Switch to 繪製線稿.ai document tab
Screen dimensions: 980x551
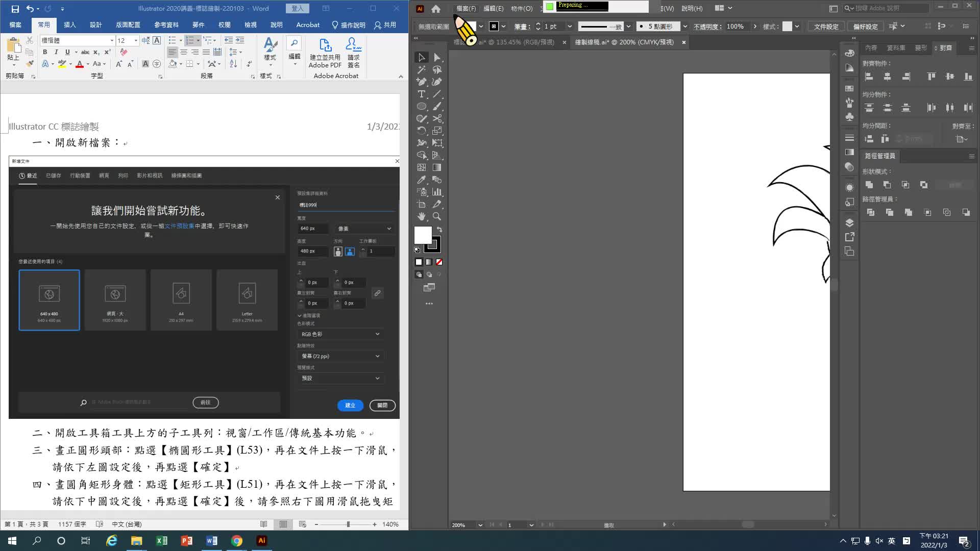tap(624, 42)
